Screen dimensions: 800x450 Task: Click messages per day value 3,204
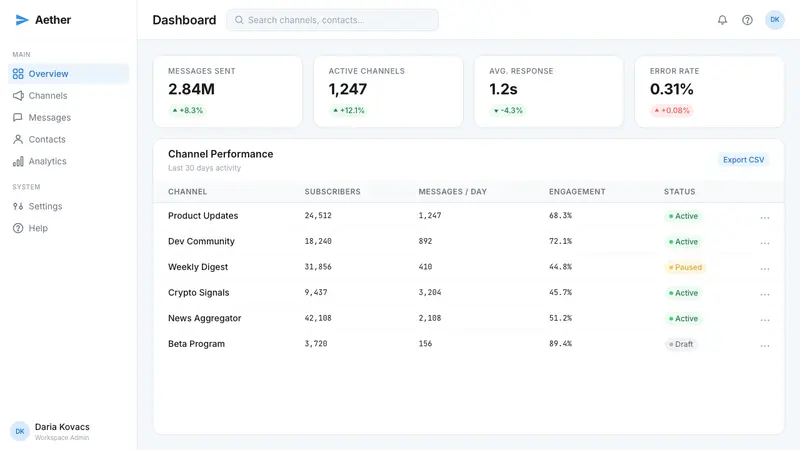tap(430, 292)
